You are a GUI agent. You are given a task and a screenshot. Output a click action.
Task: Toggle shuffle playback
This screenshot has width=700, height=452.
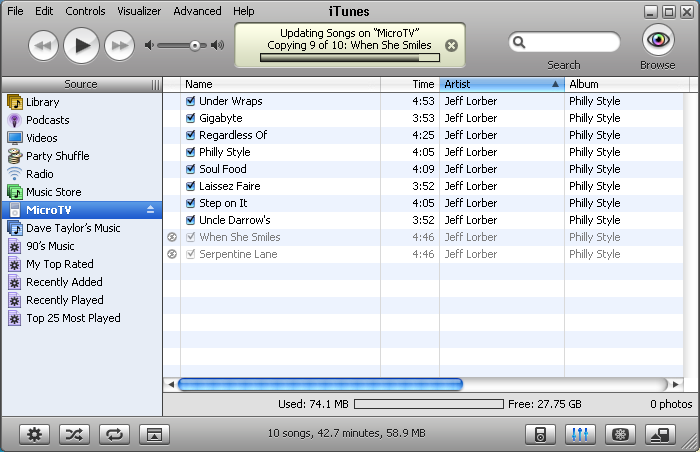coord(74,434)
